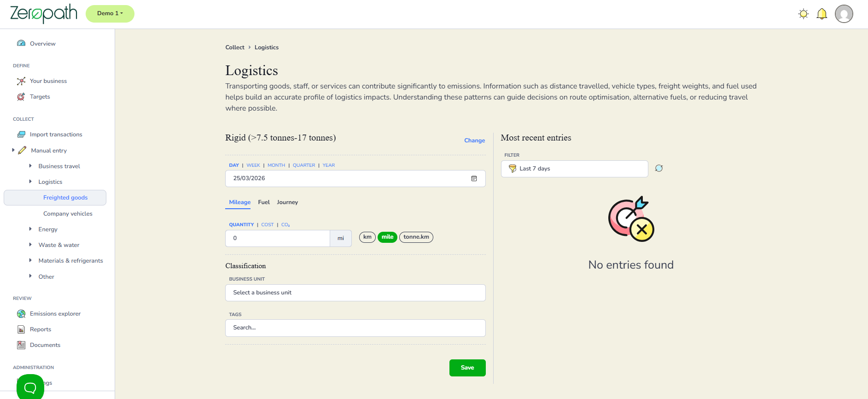The height and width of the screenshot is (399, 868).
Task: Open Company vehicles in sidebar
Action: click(68, 214)
